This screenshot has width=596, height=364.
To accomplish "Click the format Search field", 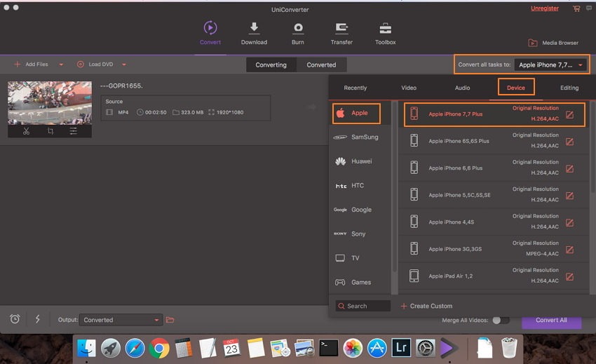I will pos(363,306).
